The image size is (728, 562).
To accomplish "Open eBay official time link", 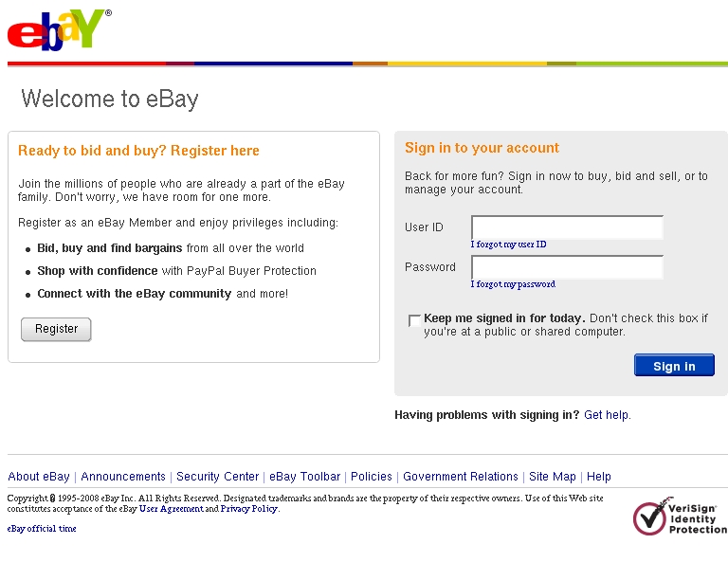I will pyautogui.click(x=42, y=529).
